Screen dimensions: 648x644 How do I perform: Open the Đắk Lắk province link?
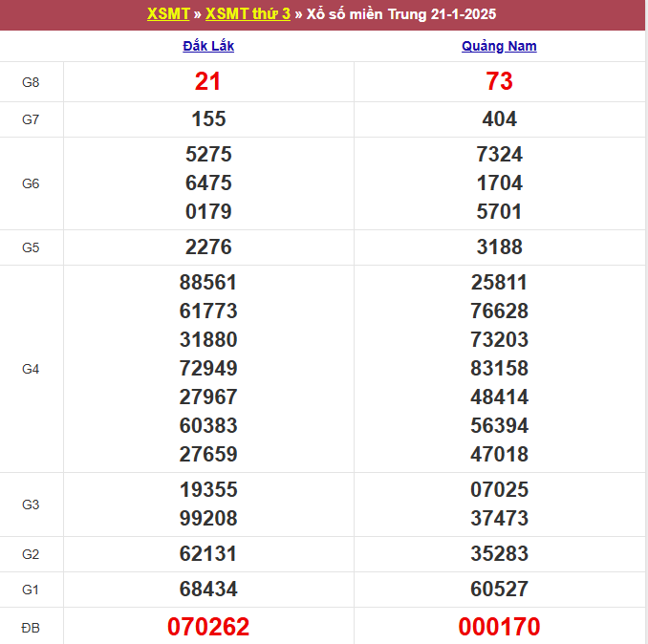point(208,46)
